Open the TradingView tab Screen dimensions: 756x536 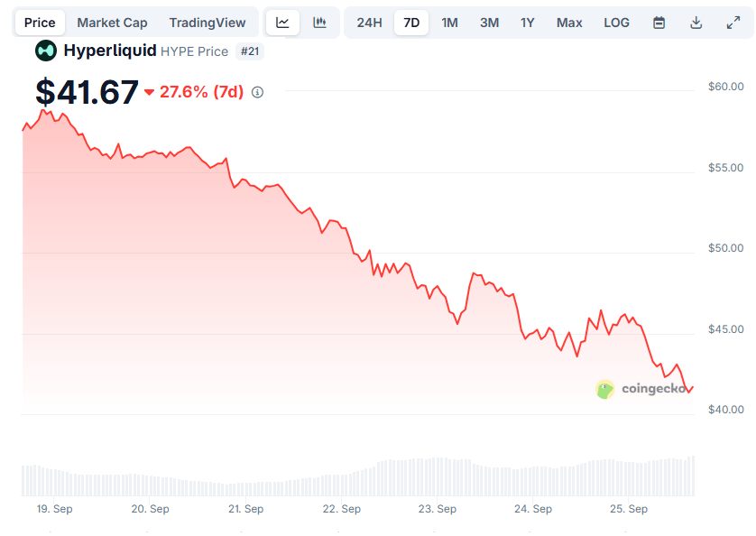click(x=207, y=22)
